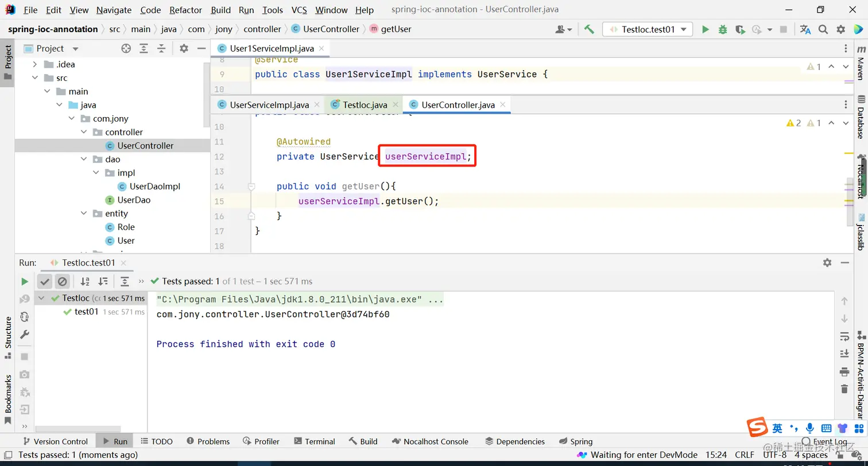Build project with the hammer icon
Image resolution: width=868 pixels, height=466 pixels.
(x=589, y=29)
